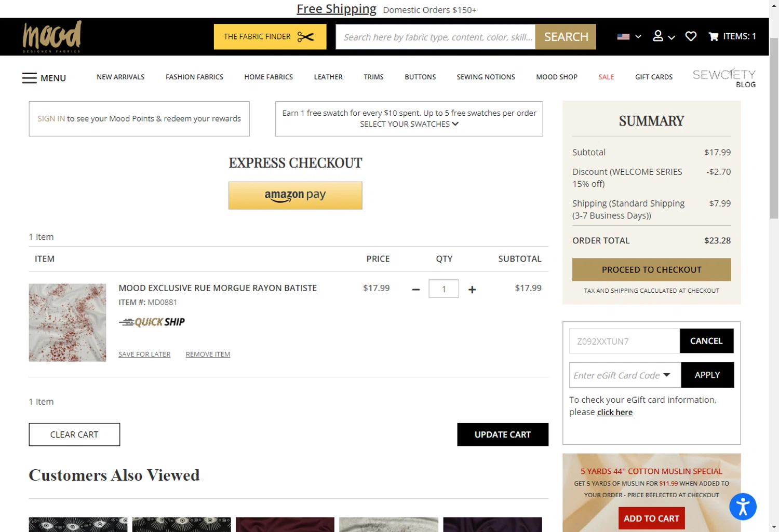Click SAVE FOR LATER

click(x=144, y=354)
